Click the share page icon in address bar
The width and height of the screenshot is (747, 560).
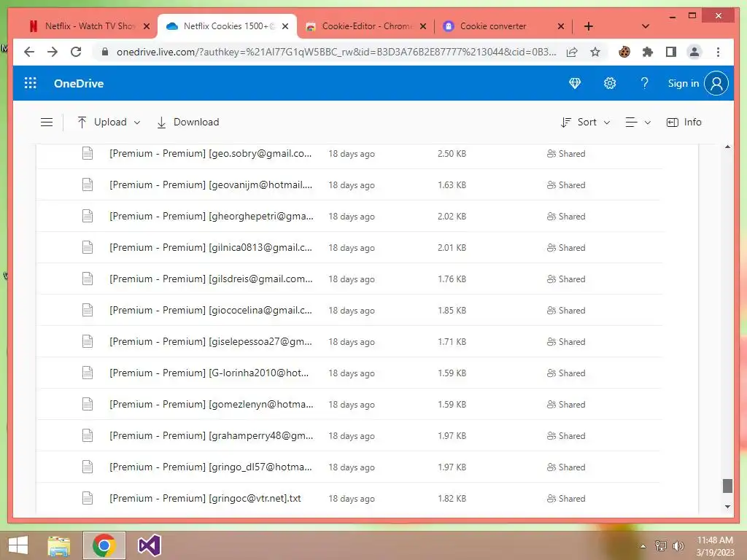coord(572,52)
